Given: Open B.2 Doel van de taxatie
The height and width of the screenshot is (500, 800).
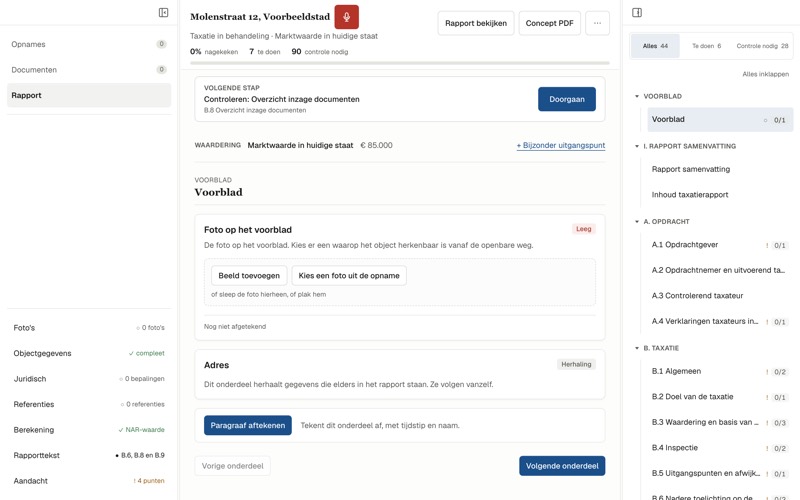Looking at the screenshot, I should click(720, 397).
